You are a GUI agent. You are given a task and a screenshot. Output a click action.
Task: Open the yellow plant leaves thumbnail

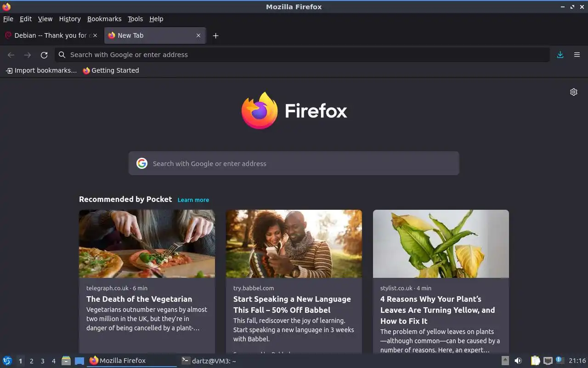pos(441,244)
